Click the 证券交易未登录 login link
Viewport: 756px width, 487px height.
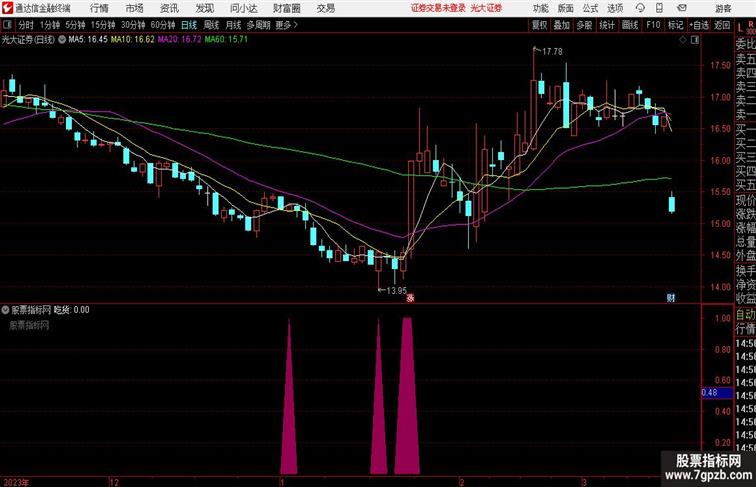(438, 8)
